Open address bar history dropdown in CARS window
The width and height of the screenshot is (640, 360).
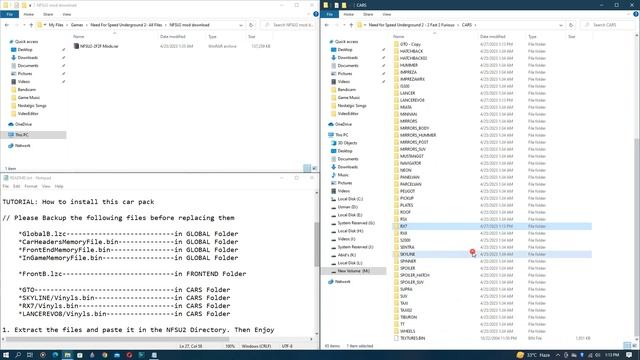pos(561,25)
